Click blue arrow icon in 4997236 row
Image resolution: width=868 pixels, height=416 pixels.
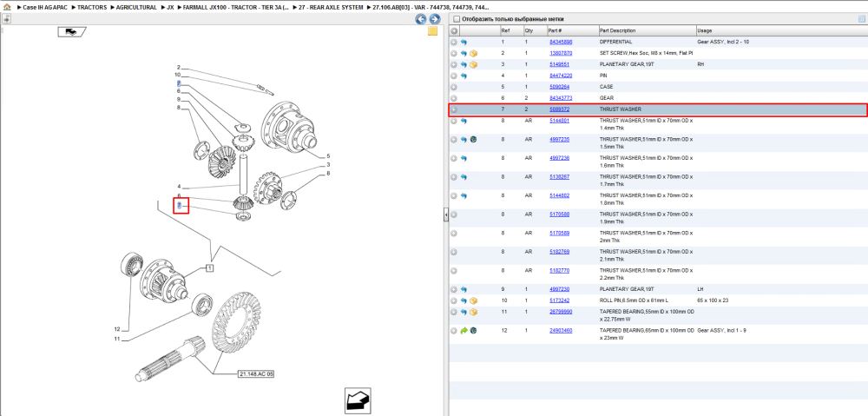[464, 158]
